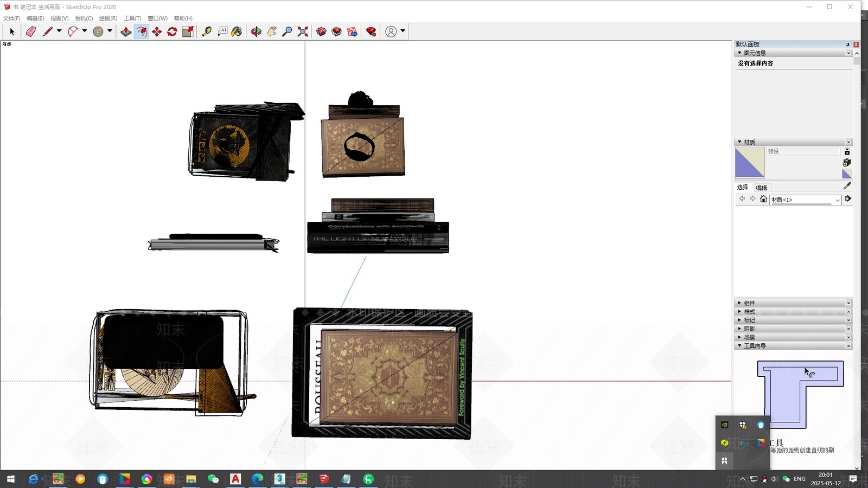Open the 材质<1> collection dropdown

coord(806,200)
